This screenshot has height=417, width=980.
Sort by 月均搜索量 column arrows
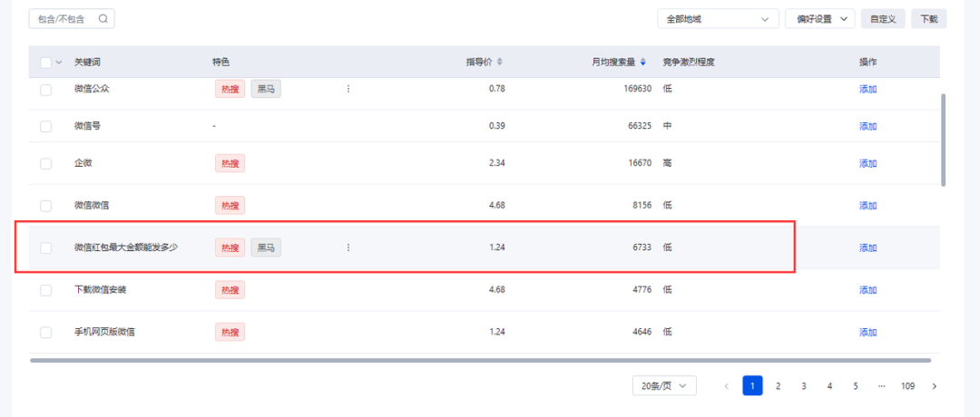(643, 62)
